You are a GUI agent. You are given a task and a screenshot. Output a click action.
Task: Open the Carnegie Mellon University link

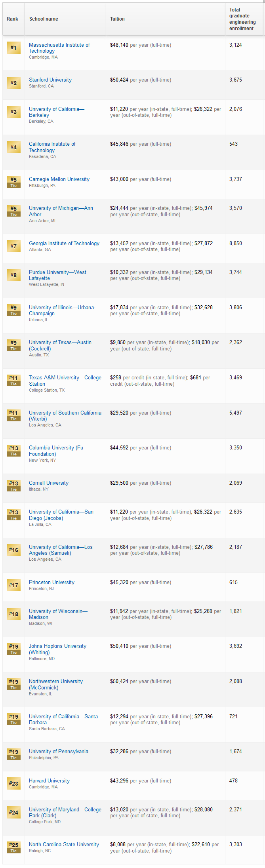click(59, 179)
